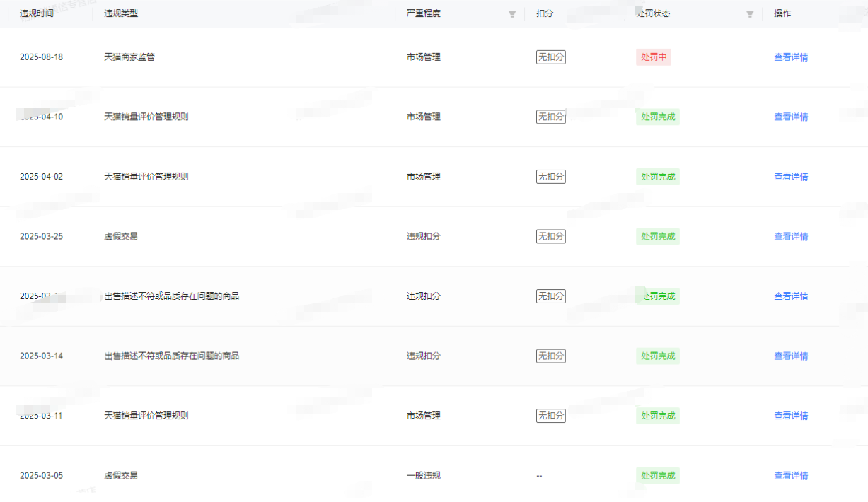The height and width of the screenshot is (502, 868).
Task: Click the 违规类型 column header
Action: coord(121,13)
